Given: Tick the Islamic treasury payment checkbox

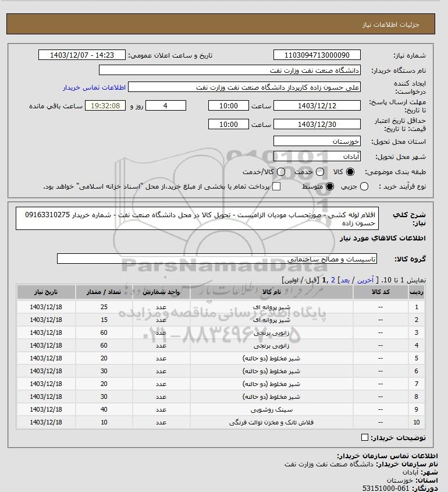Looking at the screenshot, I should click(276, 187).
